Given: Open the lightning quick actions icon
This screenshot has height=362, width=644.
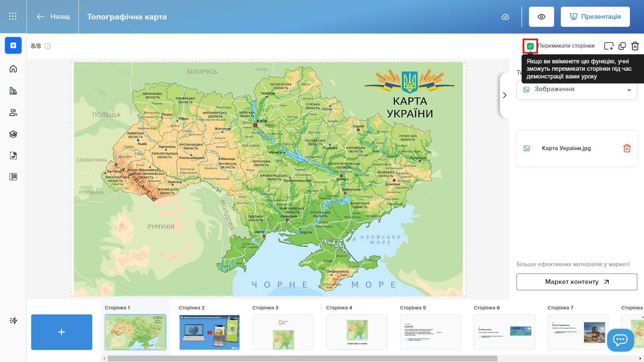Looking at the screenshot, I should click(13, 320).
